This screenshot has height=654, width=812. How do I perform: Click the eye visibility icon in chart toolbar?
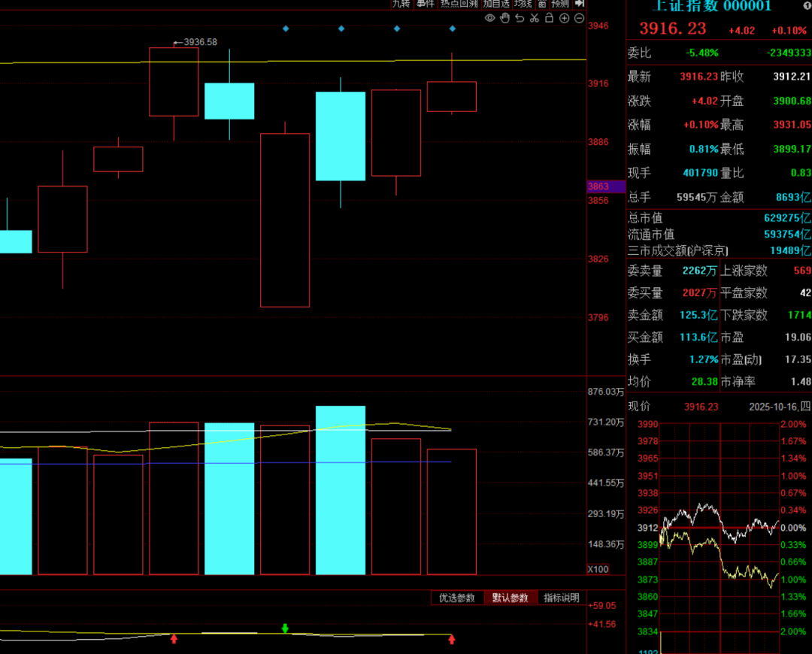490,18
